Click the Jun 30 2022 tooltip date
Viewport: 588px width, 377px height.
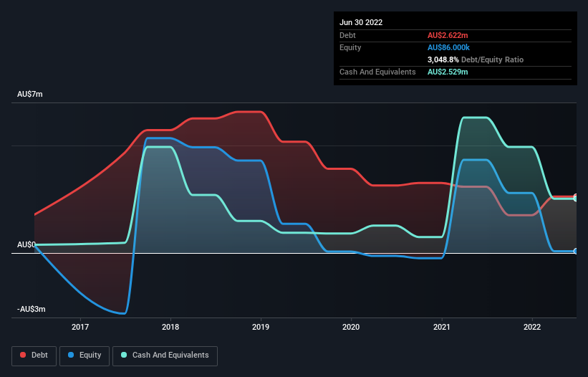[361, 22]
